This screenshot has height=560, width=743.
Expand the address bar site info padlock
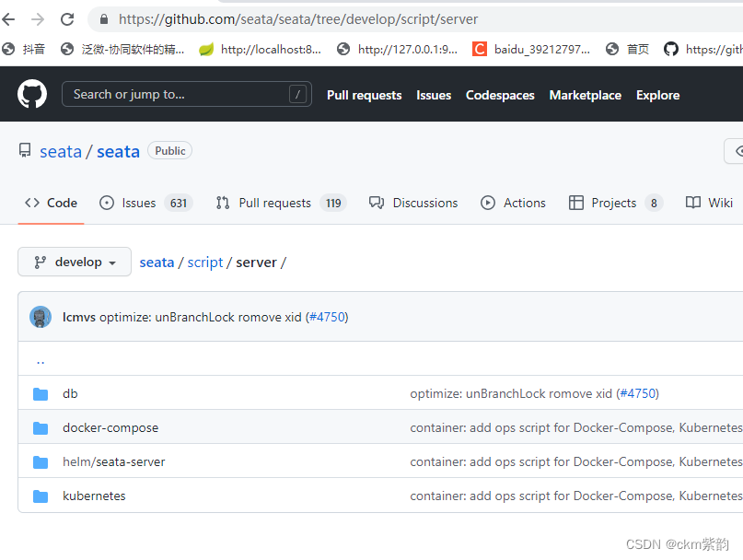tap(103, 18)
